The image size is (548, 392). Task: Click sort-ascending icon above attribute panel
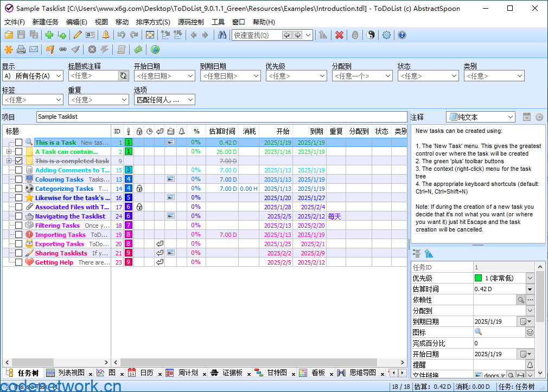[429, 254]
